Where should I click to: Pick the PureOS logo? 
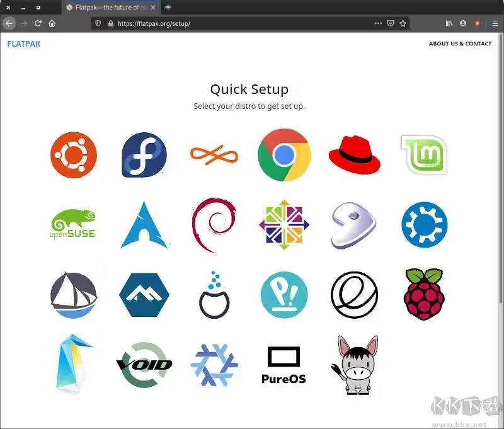[284, 365]
